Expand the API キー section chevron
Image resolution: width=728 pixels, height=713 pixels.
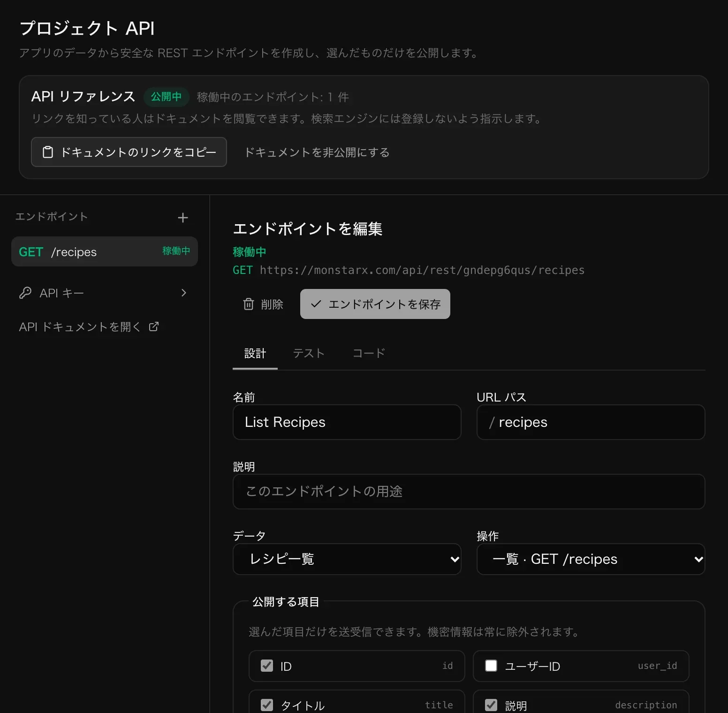point(184,293)
